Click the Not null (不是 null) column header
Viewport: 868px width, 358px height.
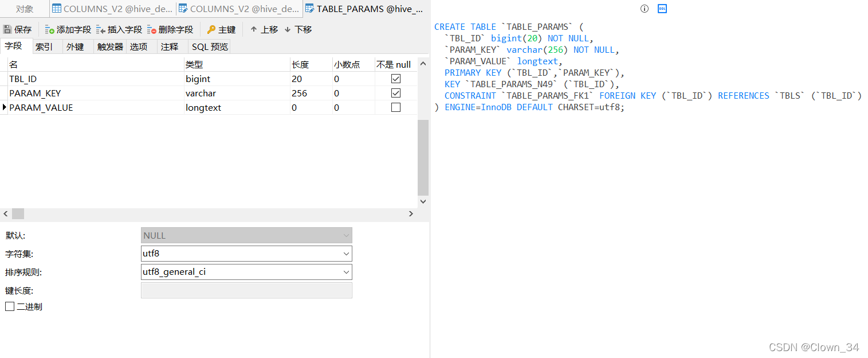396,64
